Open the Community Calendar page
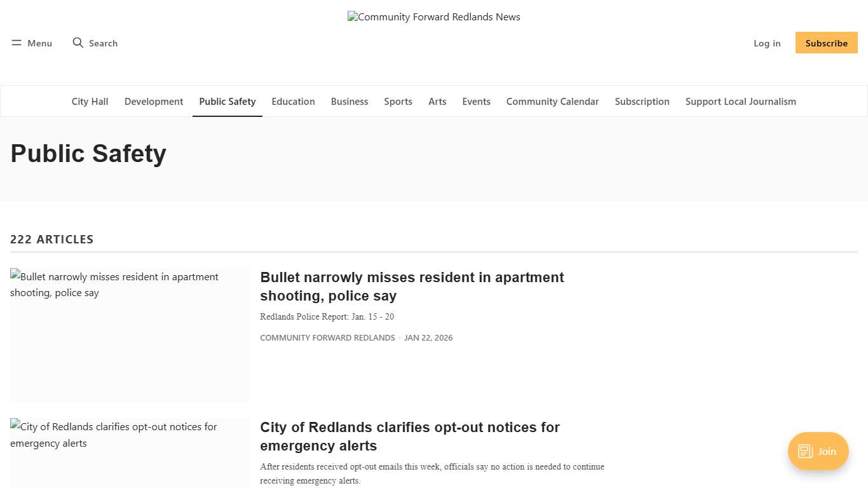 tap(552, 101)
